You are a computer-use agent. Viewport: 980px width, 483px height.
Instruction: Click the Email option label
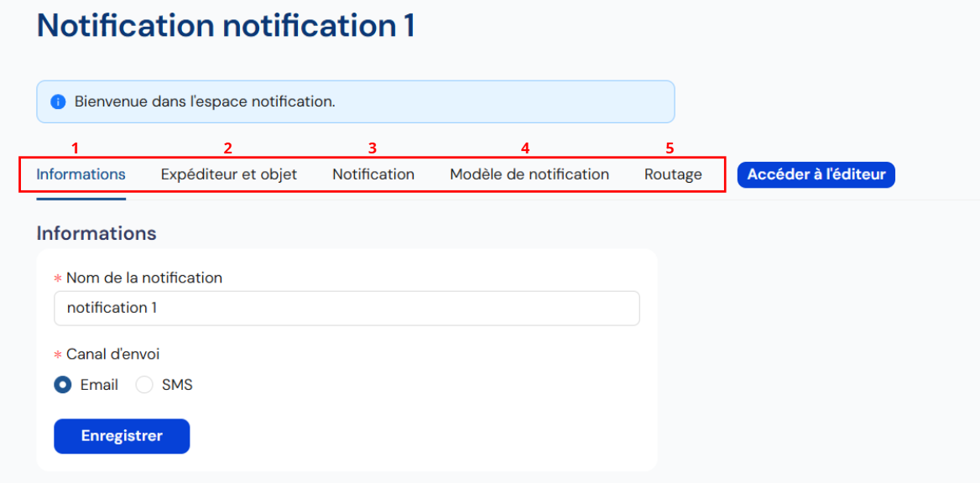pyautogui.click(x=99, y=385)
